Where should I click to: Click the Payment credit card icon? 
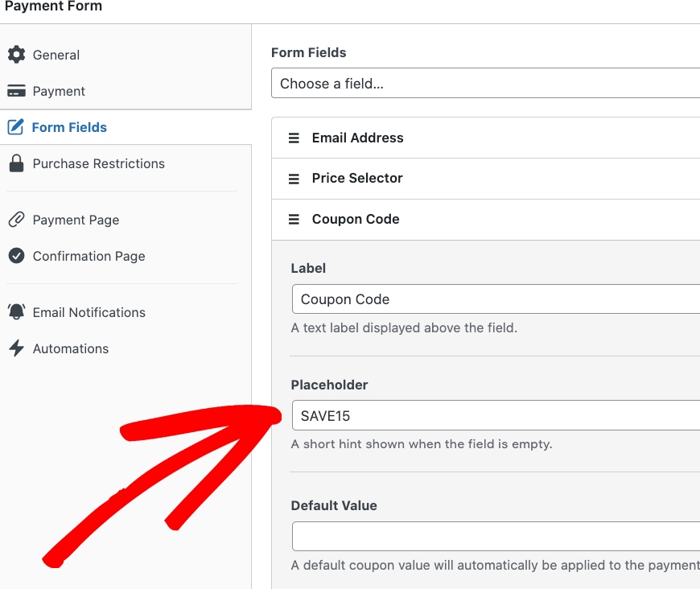coord(16,91)
